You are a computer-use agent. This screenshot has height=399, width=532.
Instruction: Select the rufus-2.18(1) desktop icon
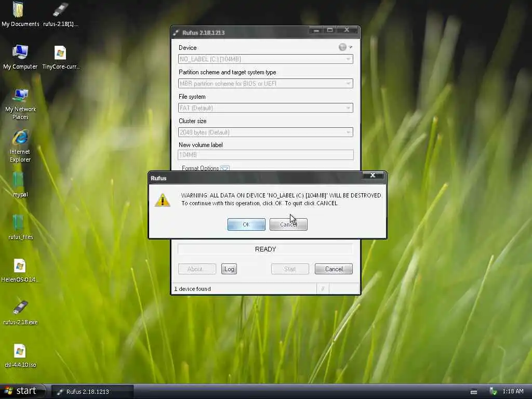61,14
